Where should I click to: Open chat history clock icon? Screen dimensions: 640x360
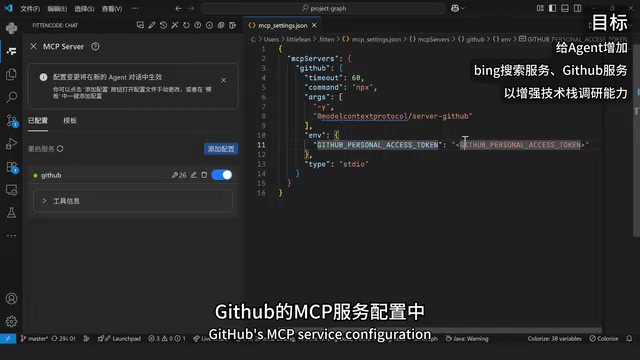click(x=163, y=25)
